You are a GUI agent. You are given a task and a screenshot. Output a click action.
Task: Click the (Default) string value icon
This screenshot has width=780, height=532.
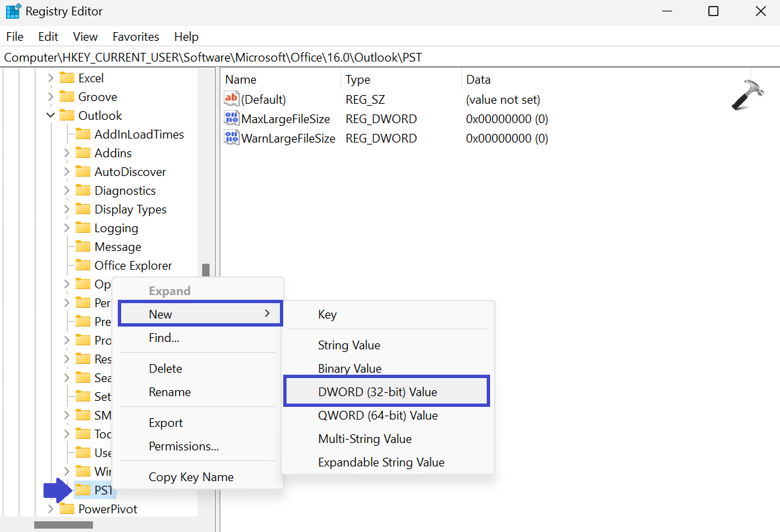[x=231, y=100]
